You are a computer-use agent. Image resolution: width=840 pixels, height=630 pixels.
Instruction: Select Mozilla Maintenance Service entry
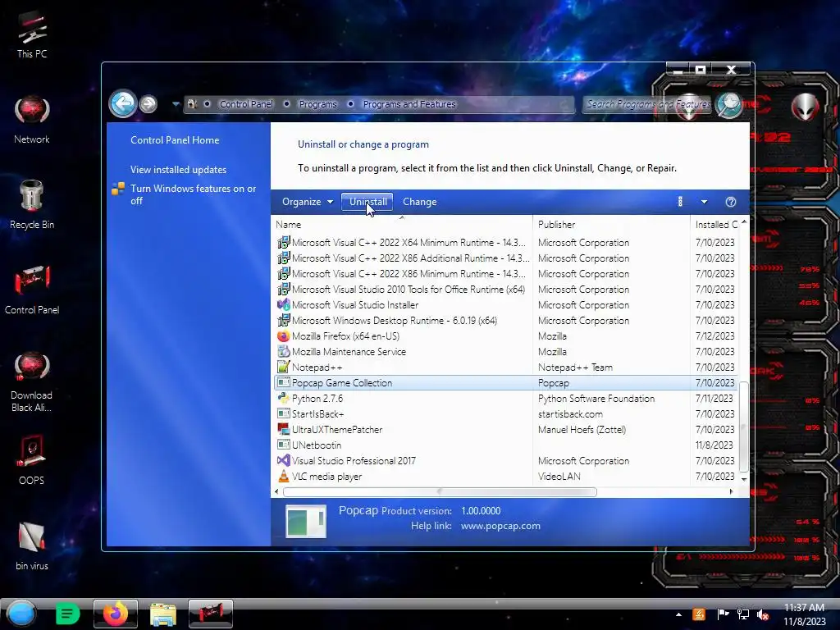(505, 351)
